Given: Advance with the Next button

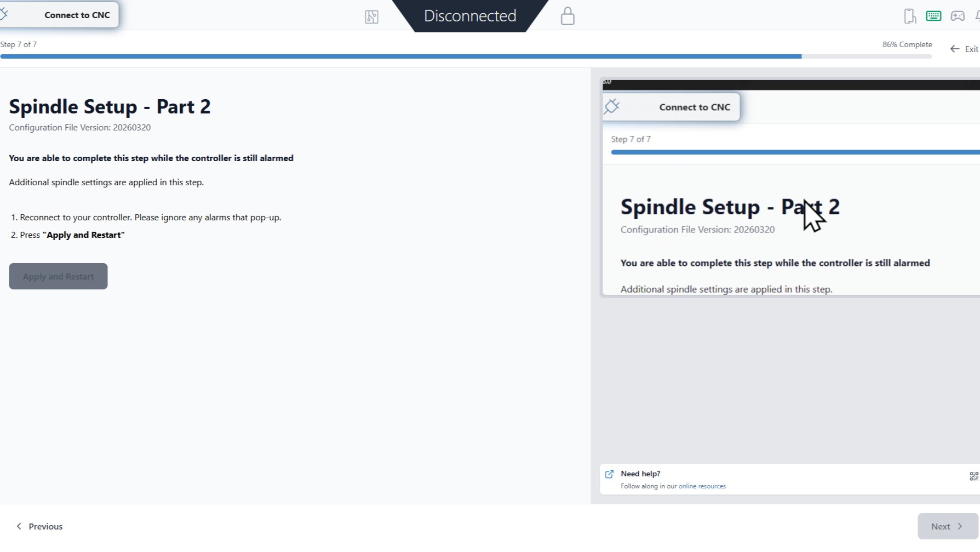Looking at the screenshot, I should pos(947,526).
